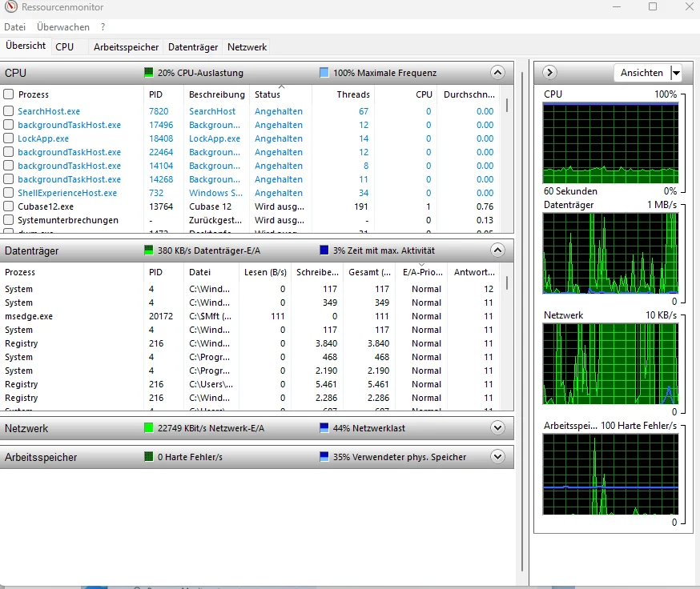Open the Überwachen menu
Screen dimensions: 700x589
coord(63,27)
